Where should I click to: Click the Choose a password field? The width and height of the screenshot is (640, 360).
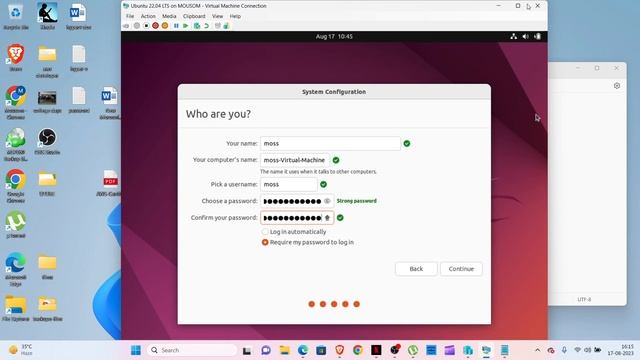click(x=297, y=201)
